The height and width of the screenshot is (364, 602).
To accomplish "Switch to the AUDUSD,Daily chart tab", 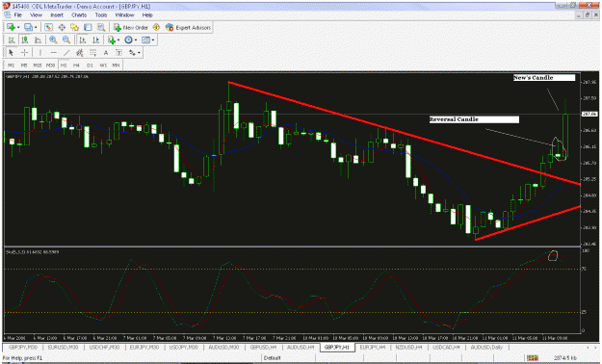I will pyautogui.click(x=486, y=347).
